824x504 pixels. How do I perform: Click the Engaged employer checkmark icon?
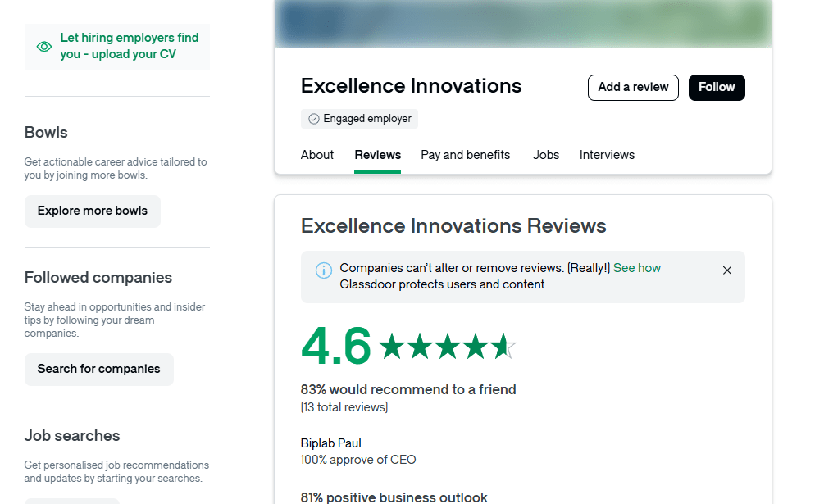click(x=314, y=119)
